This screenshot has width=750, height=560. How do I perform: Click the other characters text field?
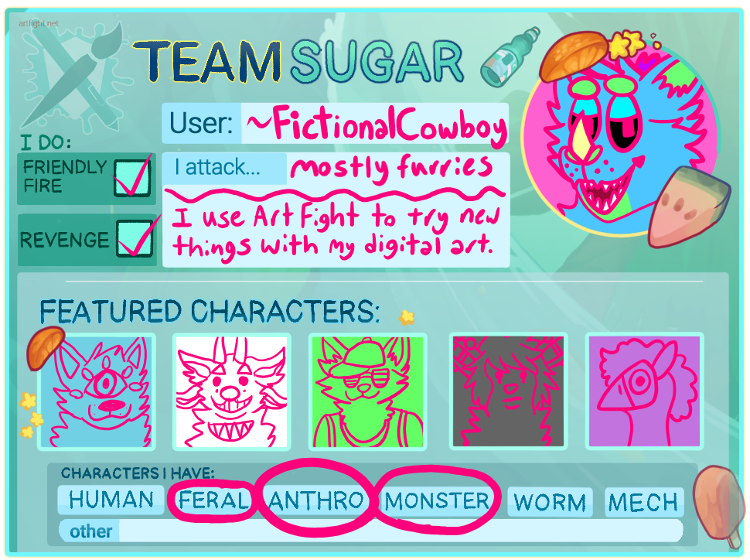(401, 531)
